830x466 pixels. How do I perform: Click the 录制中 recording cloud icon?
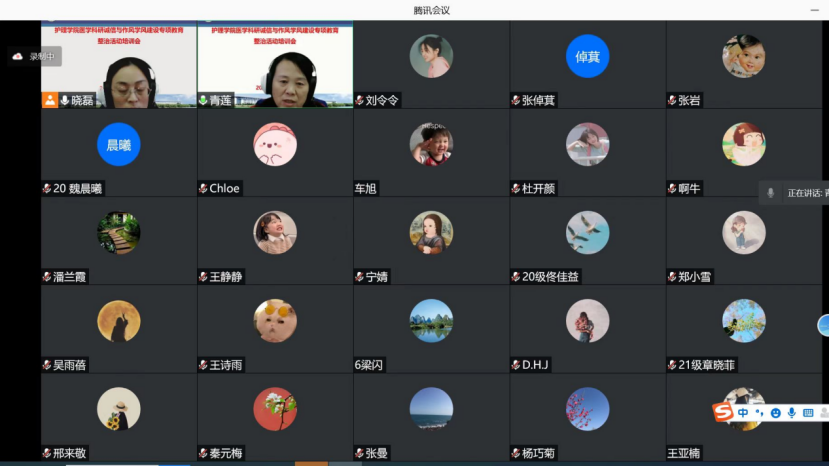[x=17, y=57]
